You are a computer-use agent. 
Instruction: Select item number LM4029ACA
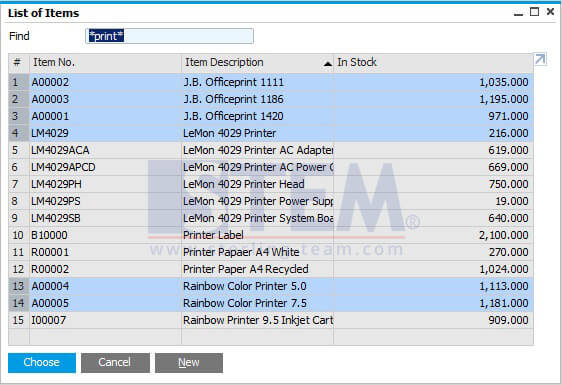click(x=60, y=150)
